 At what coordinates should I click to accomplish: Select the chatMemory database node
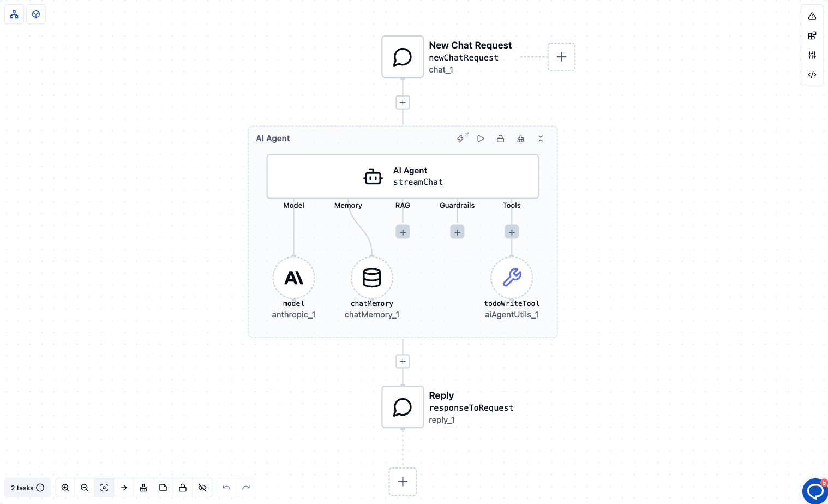coord(372,278)
